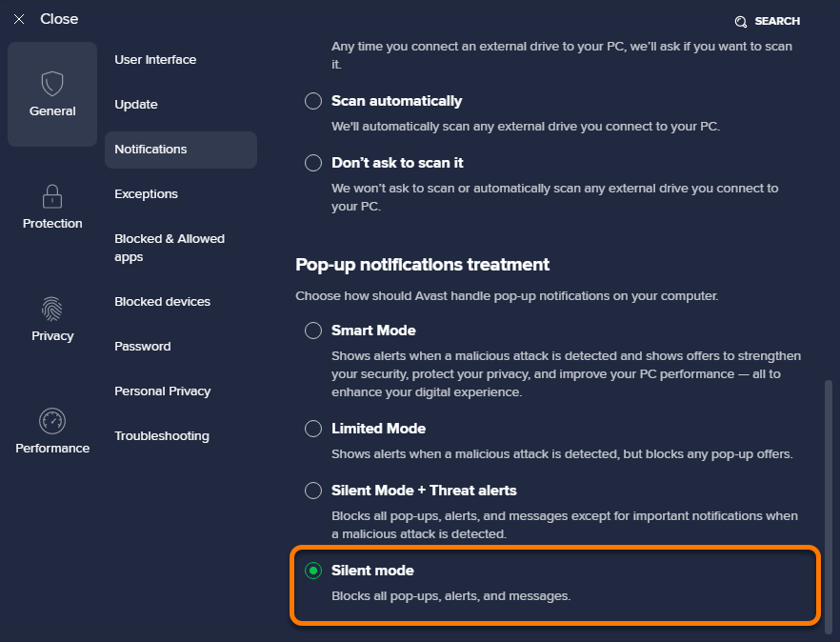The height and width of the screenshot is (642, 840).
Task: Click the X close icon
Action: click(x=19, y=19)
